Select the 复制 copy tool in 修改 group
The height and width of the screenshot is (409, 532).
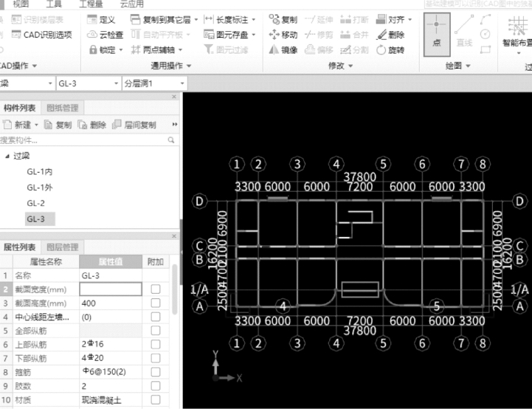283,19
